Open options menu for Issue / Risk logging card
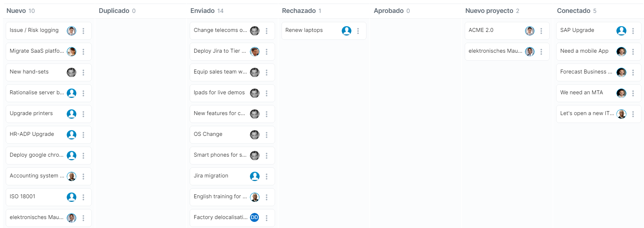This screenshot has width=644, height=228. click(84, 31)
